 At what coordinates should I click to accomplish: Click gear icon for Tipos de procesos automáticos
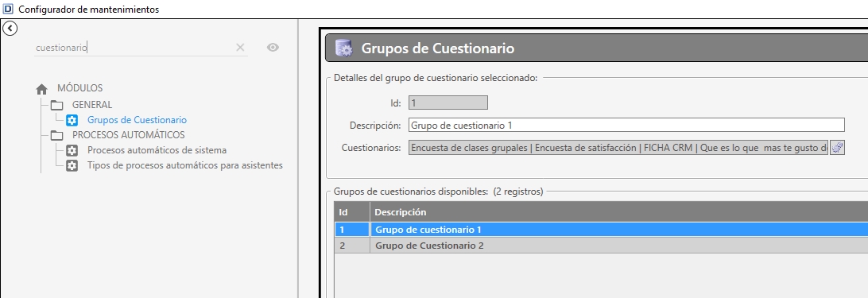pos(72,165)
